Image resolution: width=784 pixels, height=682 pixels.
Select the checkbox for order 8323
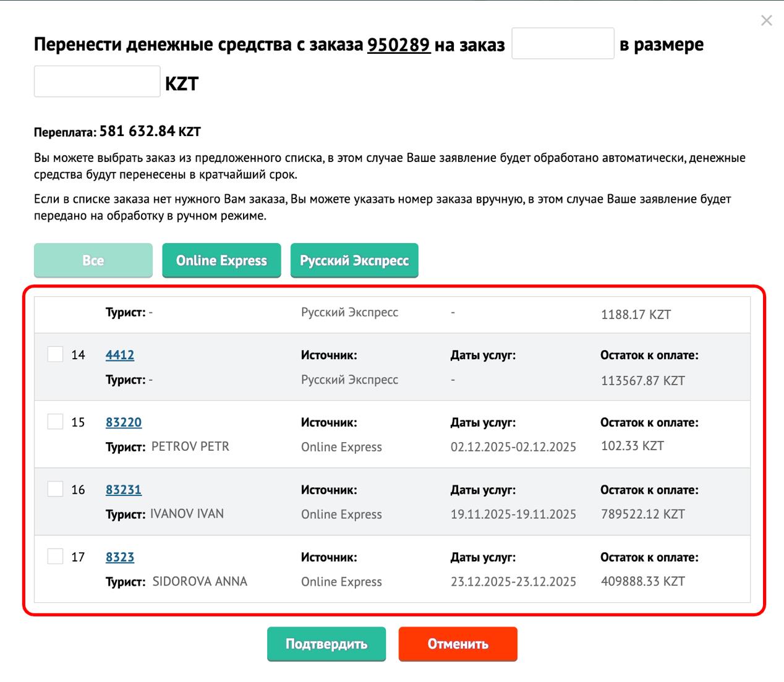56,556
